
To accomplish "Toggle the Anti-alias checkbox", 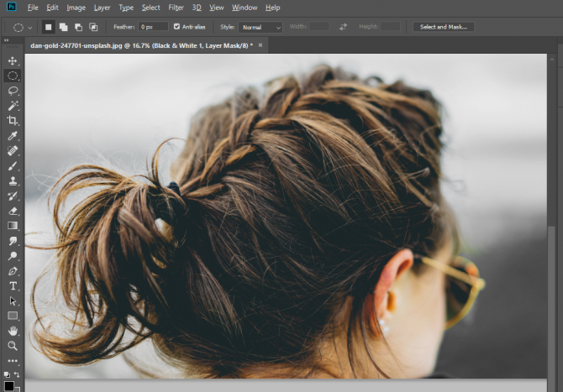I will [176, 27].
